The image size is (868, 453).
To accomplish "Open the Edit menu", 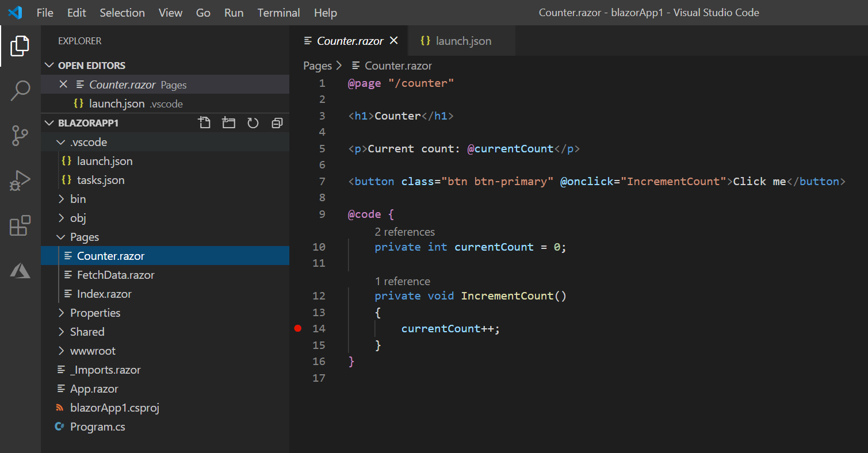I will pos(77,13).
